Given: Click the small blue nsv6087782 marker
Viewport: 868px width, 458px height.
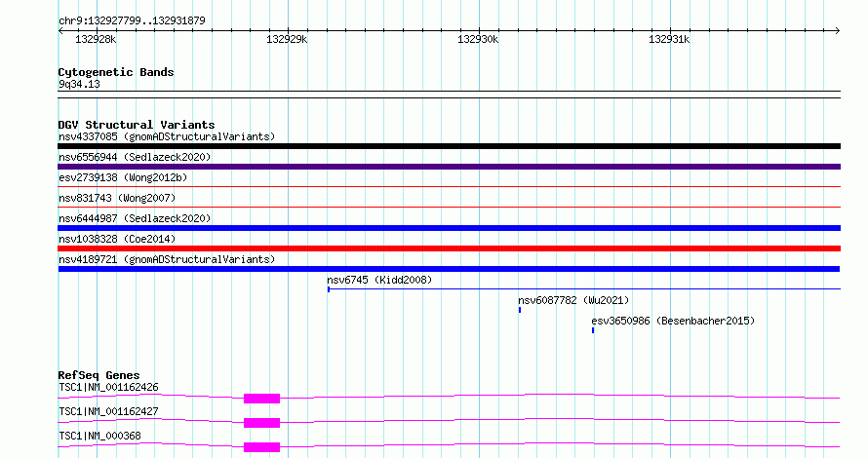Looking at the screenshot, I should pyautogui.click(x=520, y=310).
